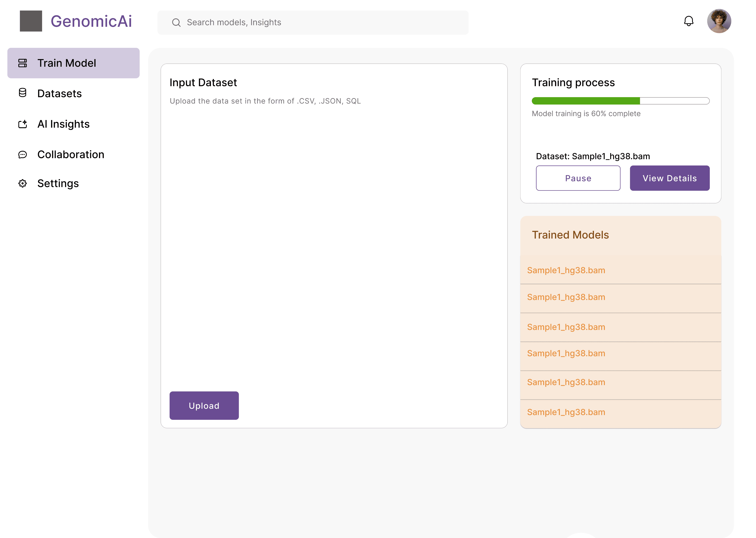Go to the AI Insights section
This screenshot has width=756, height=538.
(x=63, y=124)
